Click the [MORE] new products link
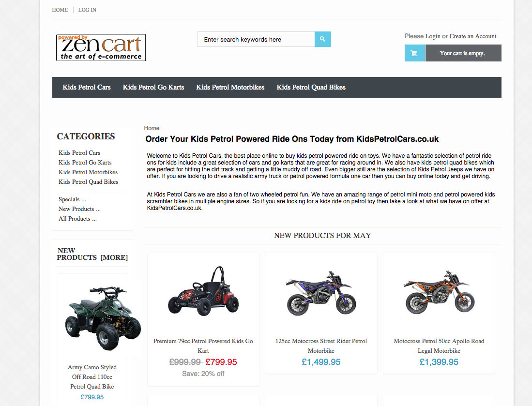This screenshot has width=532, height=406. click(114, 258)
